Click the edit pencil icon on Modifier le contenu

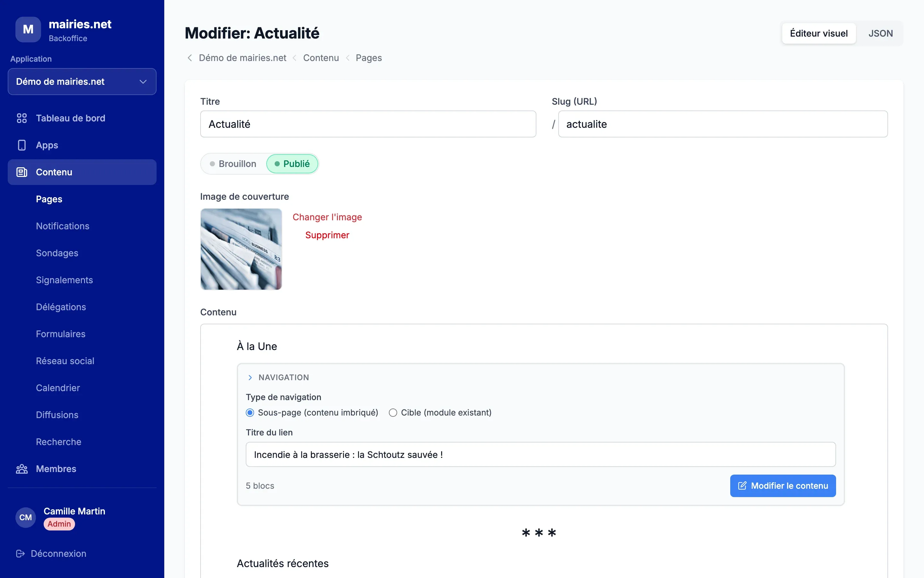coord(742,486)
